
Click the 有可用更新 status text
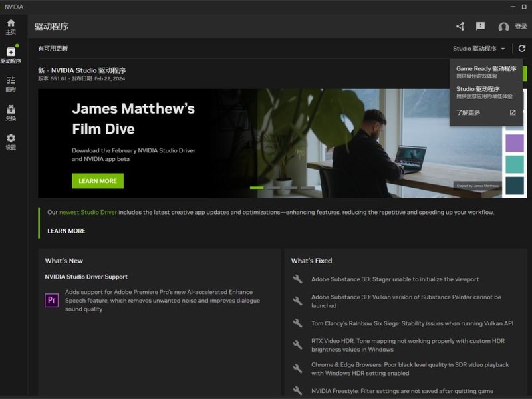[x=53, y=48]
